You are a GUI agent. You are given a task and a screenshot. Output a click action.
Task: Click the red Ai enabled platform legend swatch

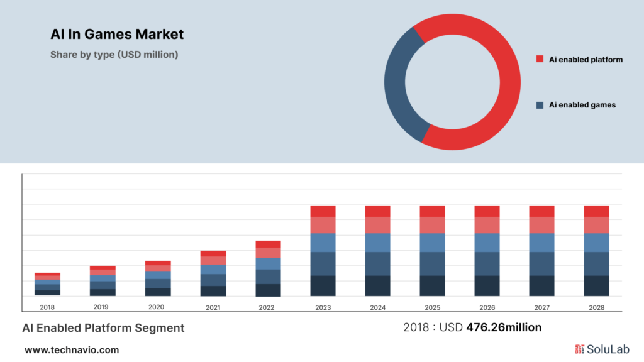[540, 59]
